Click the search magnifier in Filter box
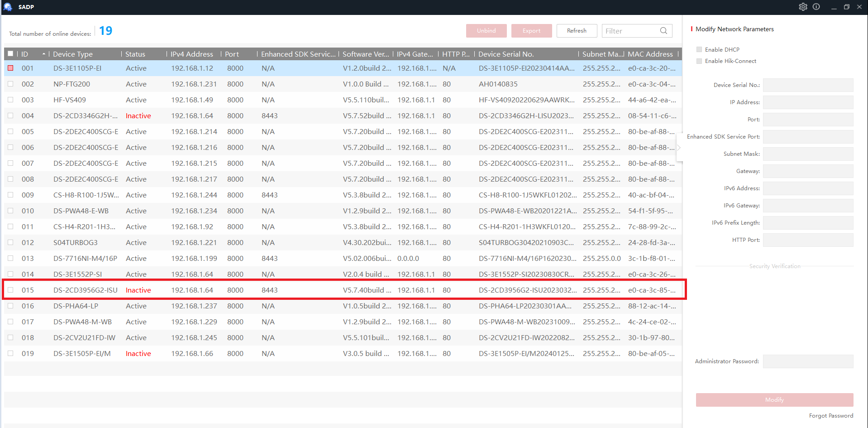Viewport: 868px width, 428px height. (x=663, y=31)
